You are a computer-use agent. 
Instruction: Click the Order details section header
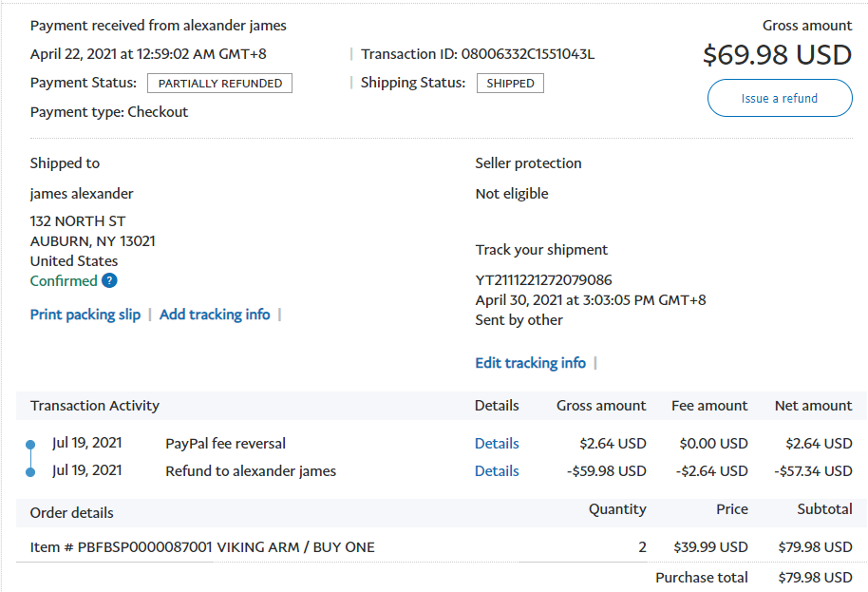(x=72, y=513)
